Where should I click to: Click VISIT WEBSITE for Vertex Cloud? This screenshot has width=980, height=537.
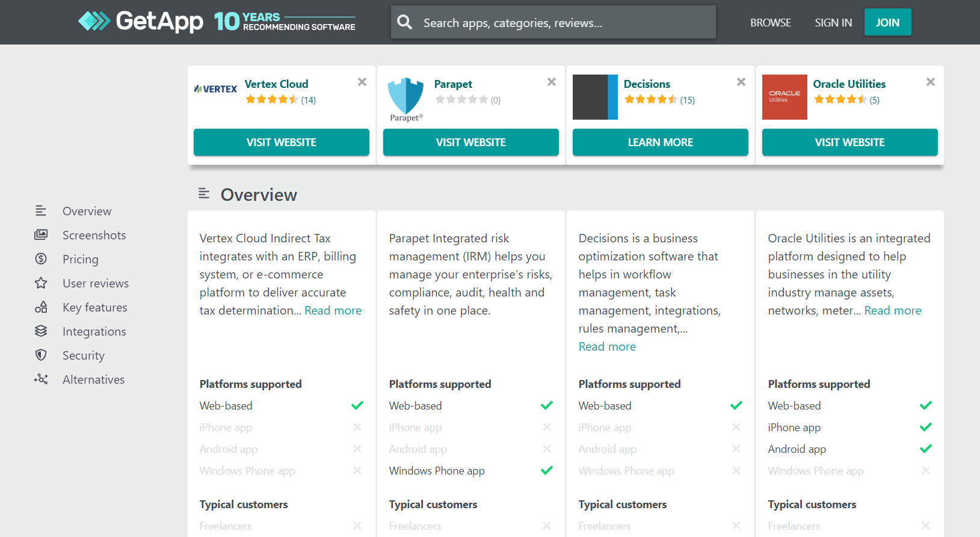282,143
